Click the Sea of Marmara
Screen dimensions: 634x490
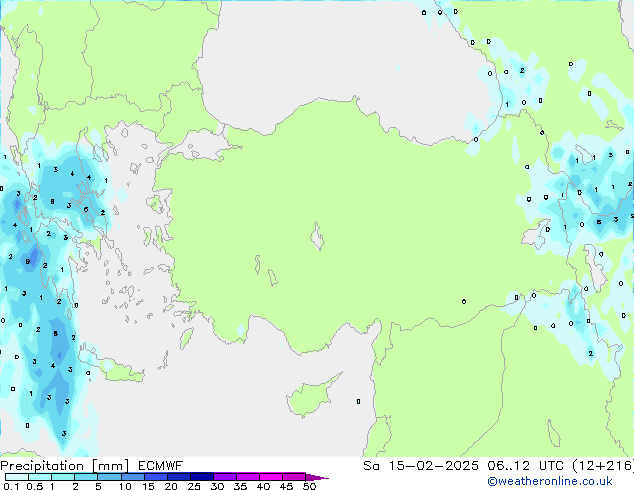point(208,147)
